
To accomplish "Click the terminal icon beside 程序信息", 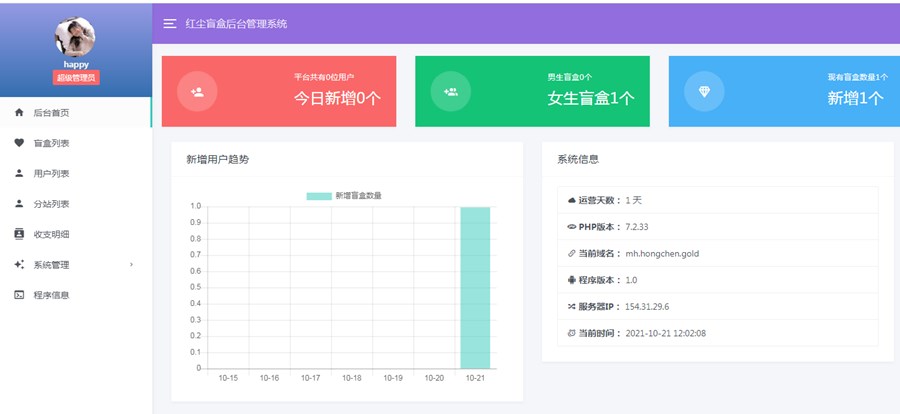I will coord(19,295).
